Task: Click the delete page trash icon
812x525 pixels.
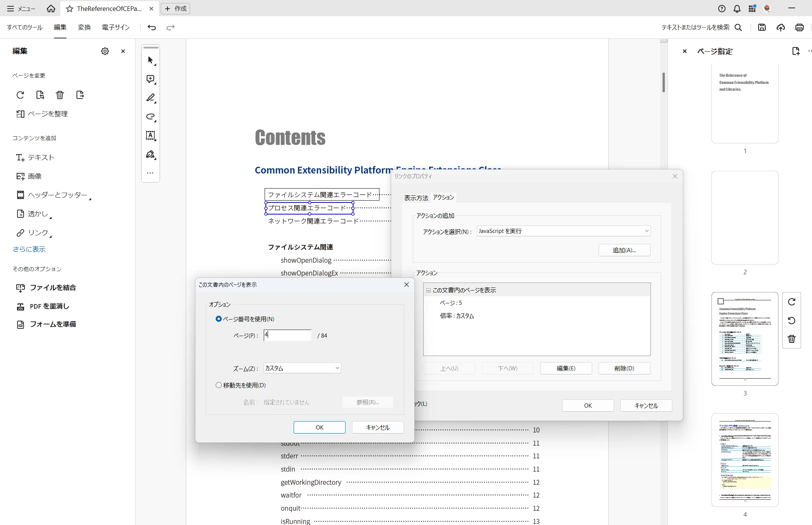Action: pyautogui.click(x=60, y=95)
